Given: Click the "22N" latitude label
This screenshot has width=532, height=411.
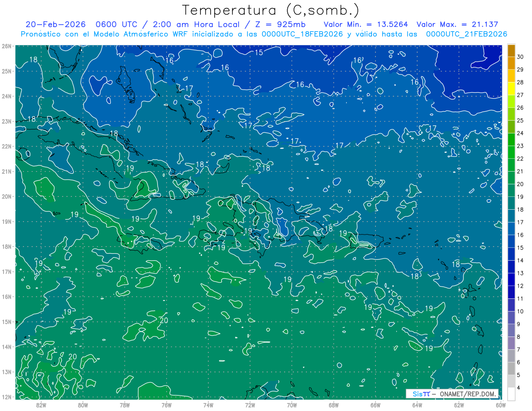Looking at the screenshot, I should coord(6,146).
